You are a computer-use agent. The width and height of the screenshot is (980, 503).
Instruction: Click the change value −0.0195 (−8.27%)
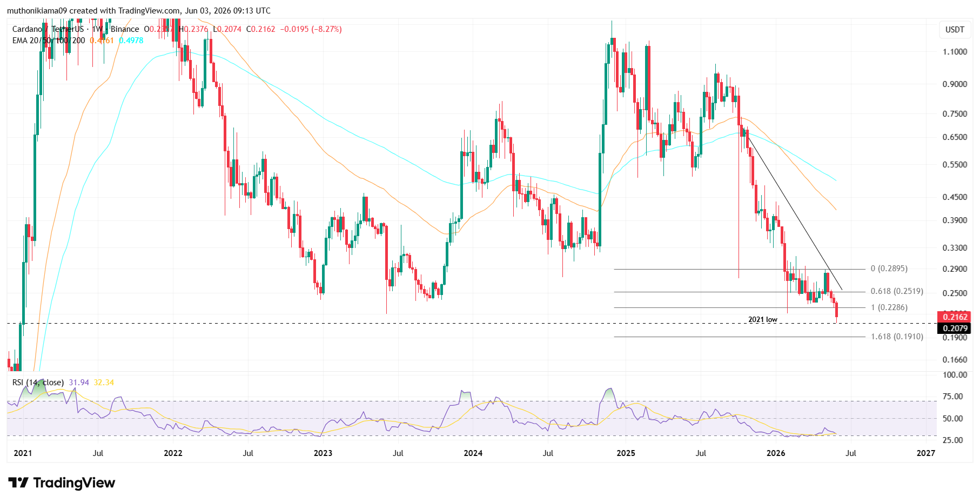311,29
